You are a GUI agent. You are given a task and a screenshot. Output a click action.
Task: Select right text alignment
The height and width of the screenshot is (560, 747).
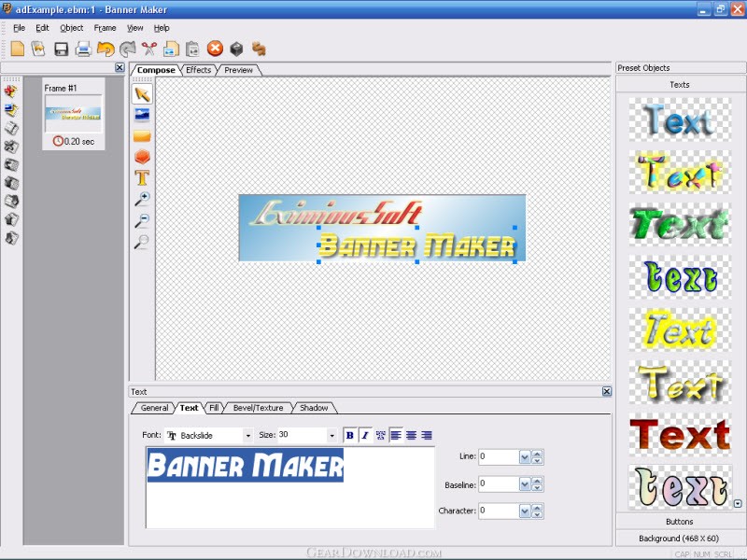click(x=427, y=435)
